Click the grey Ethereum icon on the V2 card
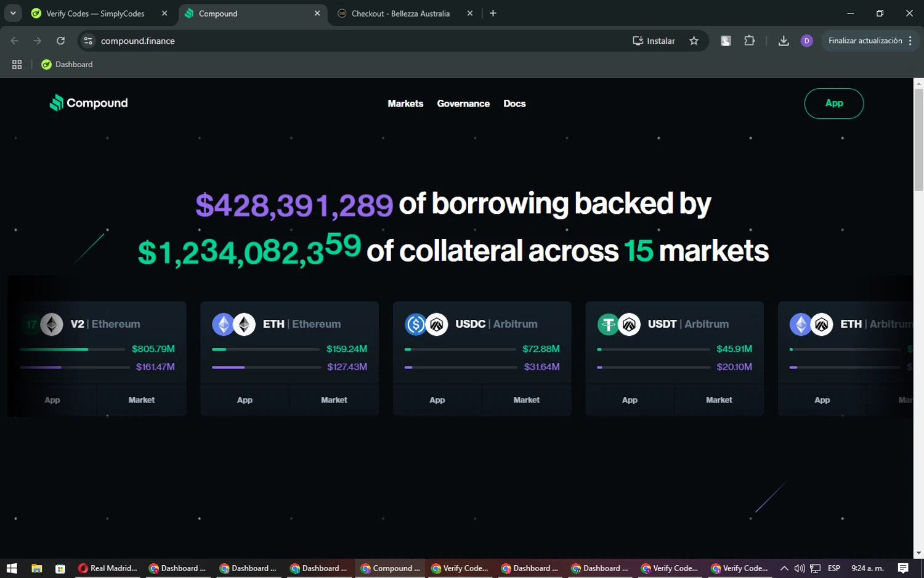Viewport: 924px width, 578px height. click(52, 324)
